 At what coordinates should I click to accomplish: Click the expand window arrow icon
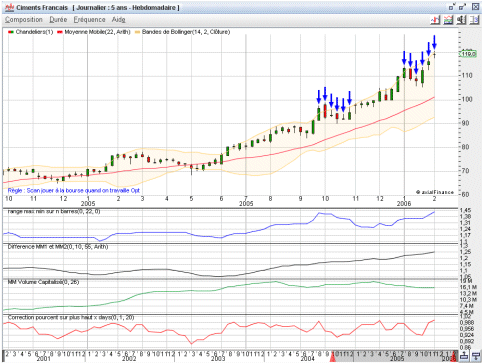coord(463,7)
